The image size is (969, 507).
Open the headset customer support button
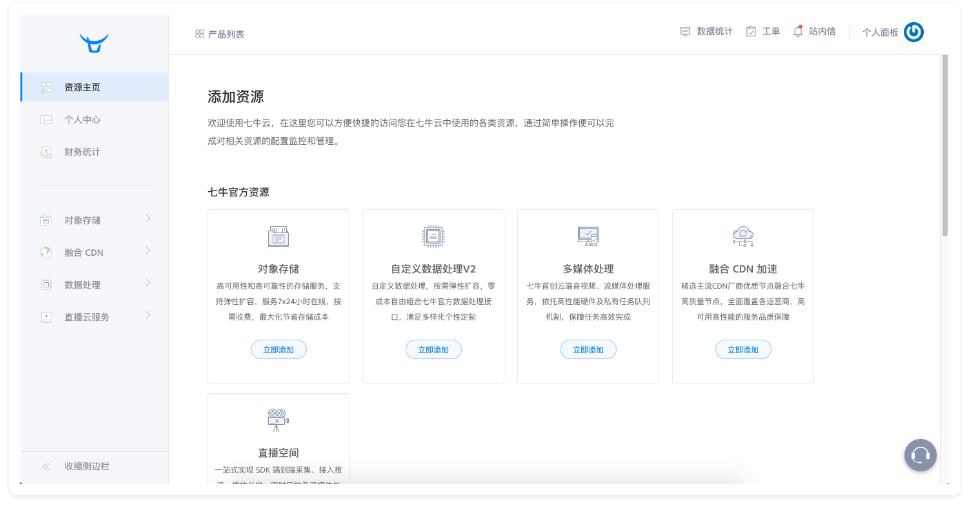coord(920,455)
